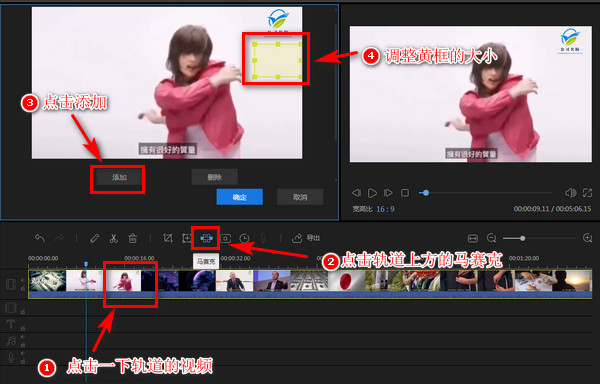Click the bottom-left corner handle of yellow box
The height and width of the screenshot is (384, 600).
pyautogui.click(x=254, y=78)
